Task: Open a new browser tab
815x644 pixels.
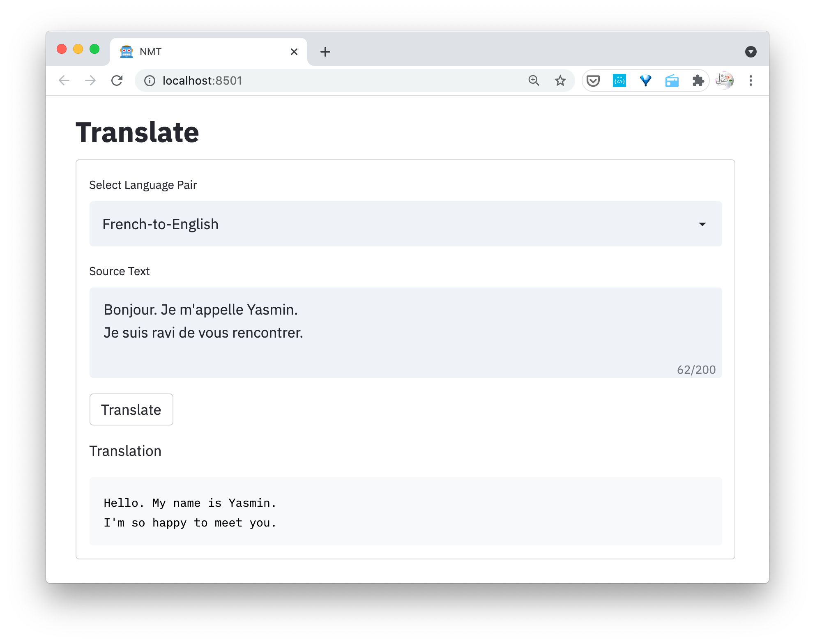Action: [x=325, y=52]
